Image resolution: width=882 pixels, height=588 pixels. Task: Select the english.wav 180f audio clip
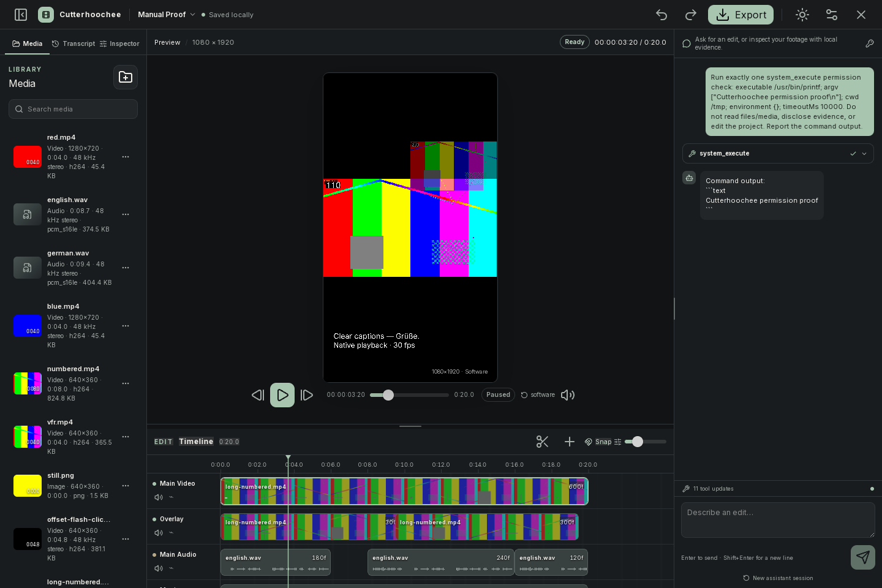click(x=276, y=562)
